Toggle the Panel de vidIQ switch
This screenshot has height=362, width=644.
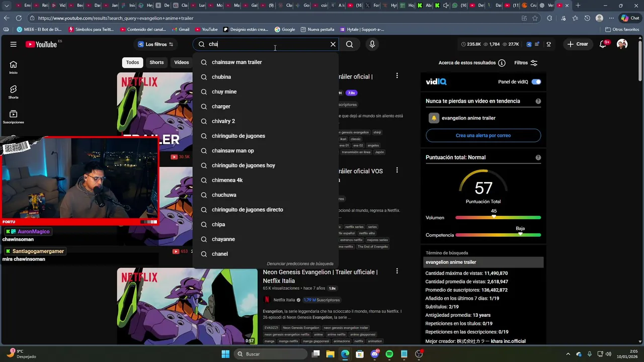coord(536,82)
